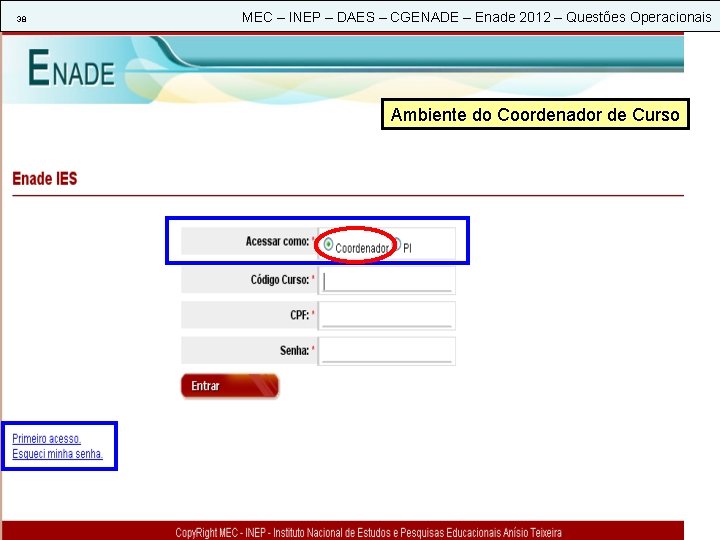Click the CPF label text
720x540 pixels.
(x=299, y=315)
